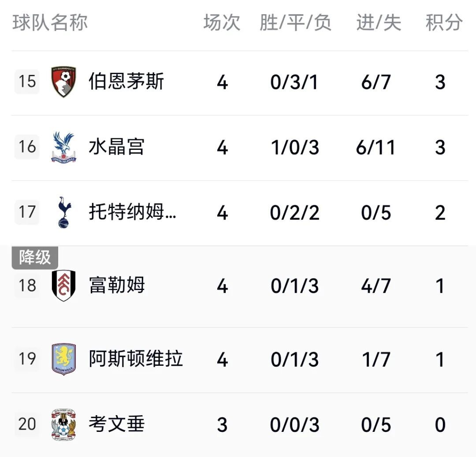476x457 pixels.
Task: Open the Fulham club badge
Action: (63, 286)
